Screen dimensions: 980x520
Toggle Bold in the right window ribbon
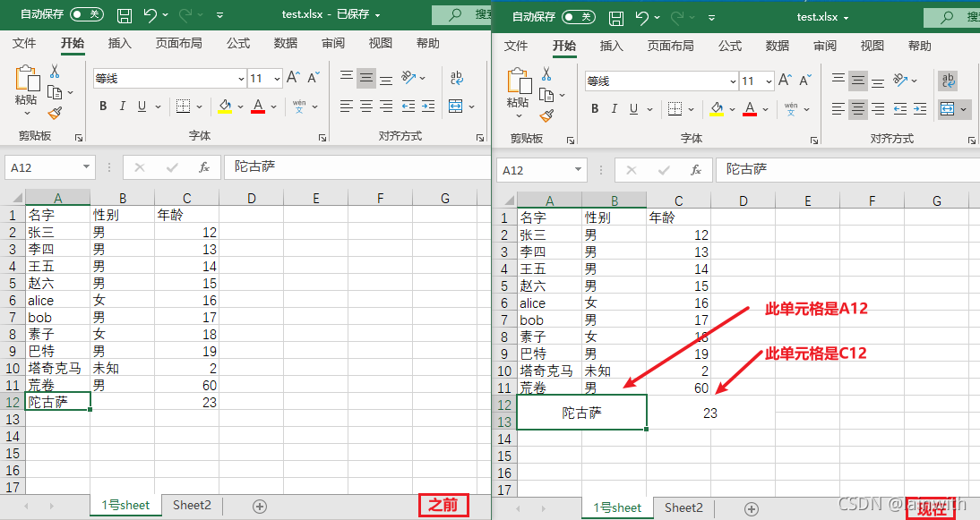(595, 108)
